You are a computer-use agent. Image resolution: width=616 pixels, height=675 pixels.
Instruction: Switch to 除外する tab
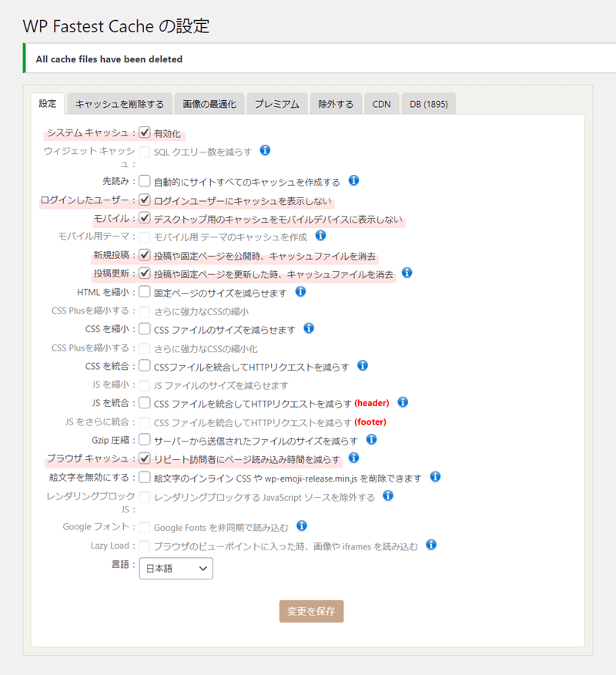pos(336,104)
